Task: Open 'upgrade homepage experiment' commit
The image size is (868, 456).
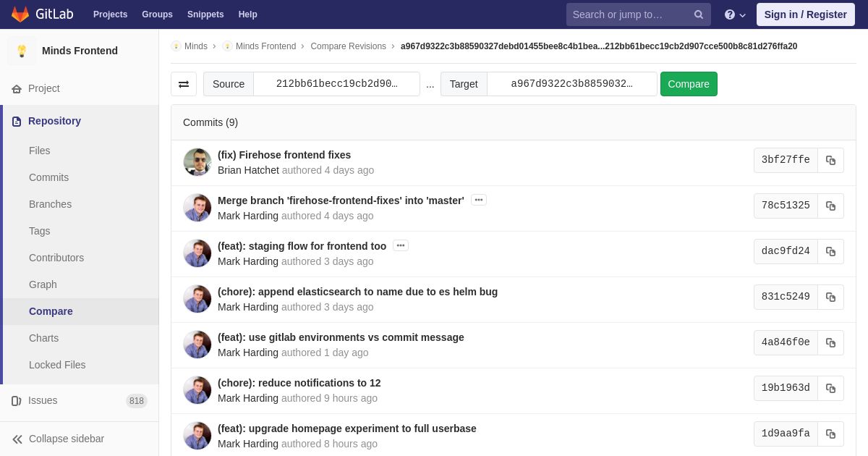Action: pos(347,428)
